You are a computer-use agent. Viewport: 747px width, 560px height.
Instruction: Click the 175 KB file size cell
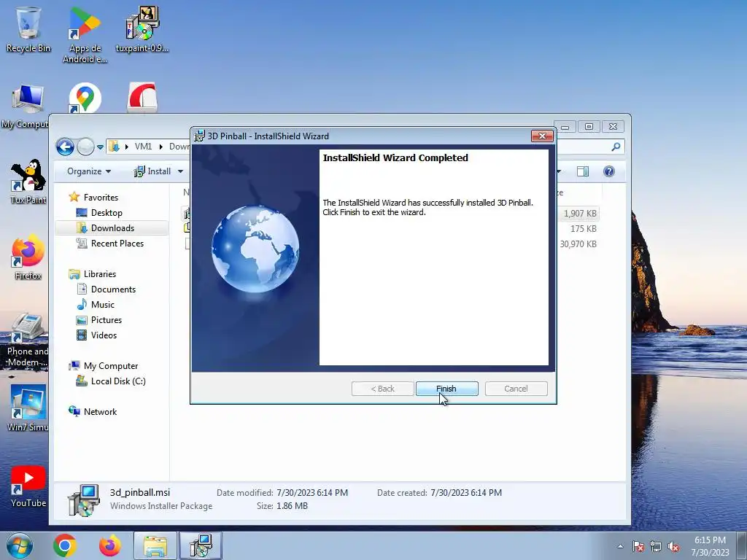[584, 228]
